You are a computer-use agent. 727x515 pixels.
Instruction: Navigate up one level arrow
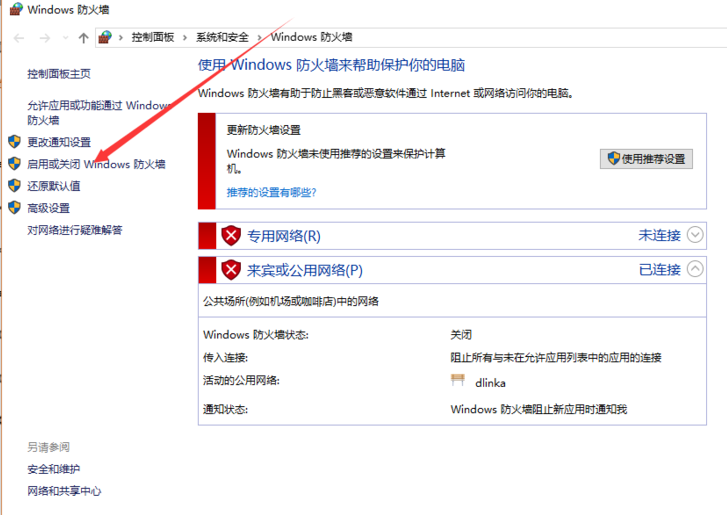tap(83, 38)
